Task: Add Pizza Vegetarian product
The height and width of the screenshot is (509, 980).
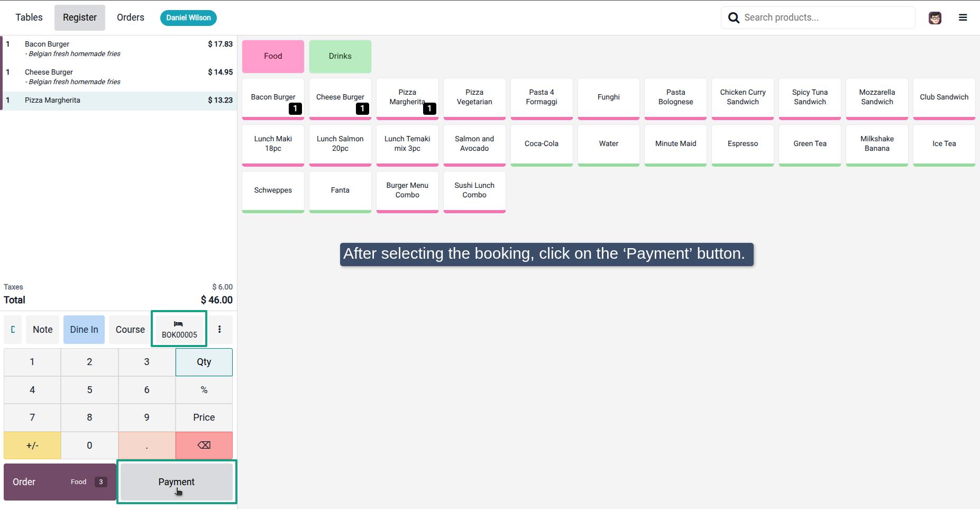Action: coord(474,98)
